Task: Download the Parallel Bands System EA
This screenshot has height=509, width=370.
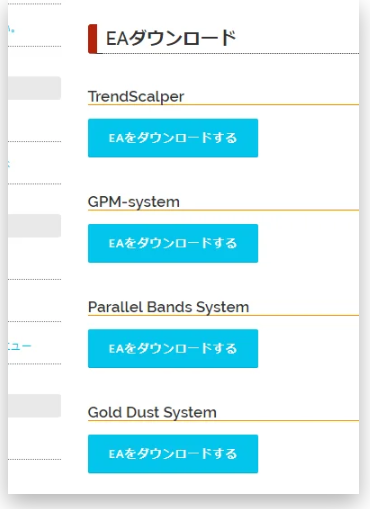Action: tap(173, 349)
